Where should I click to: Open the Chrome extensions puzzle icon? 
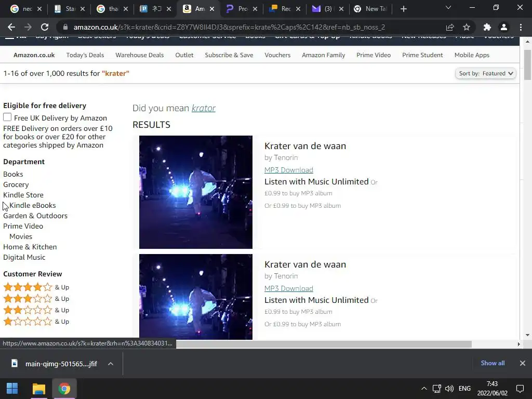(487, 27)
